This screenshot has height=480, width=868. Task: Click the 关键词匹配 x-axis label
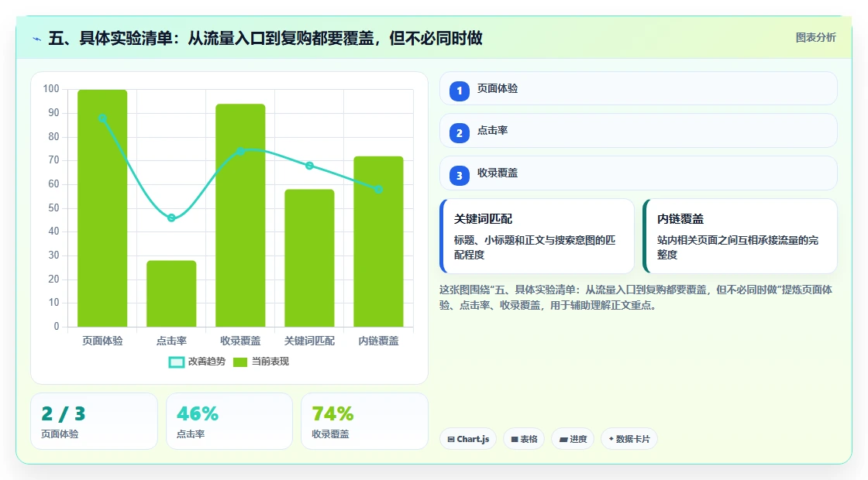[x=309, y=341]
